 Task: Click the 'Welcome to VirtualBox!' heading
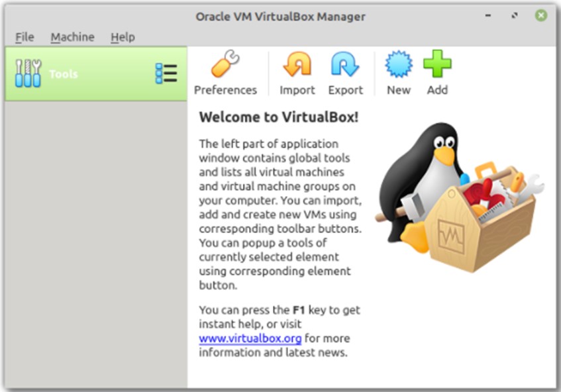click(x=279, y=117)
